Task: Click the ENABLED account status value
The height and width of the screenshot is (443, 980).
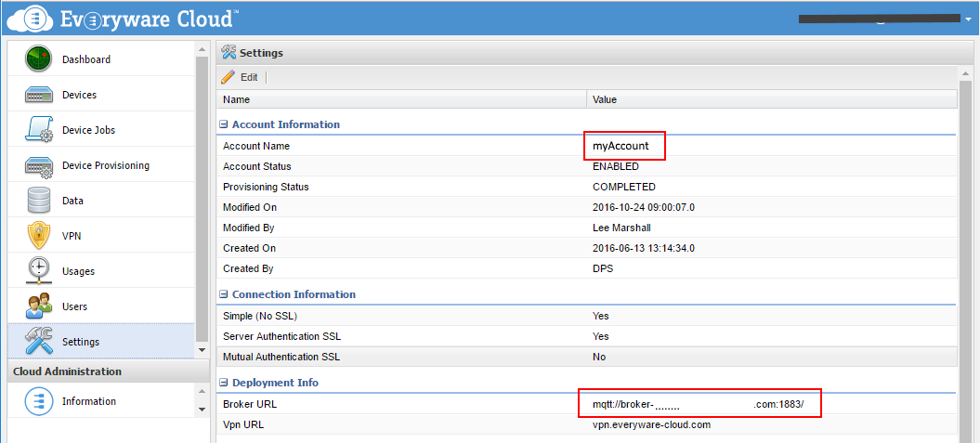Action: pyautogui.click(x=616, y=167)
